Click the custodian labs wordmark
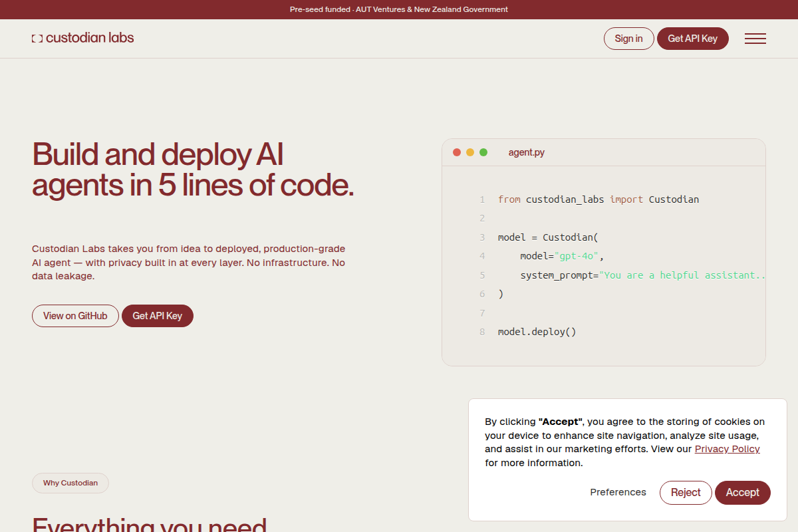Image resolution: width=798 pixels, height=532 pixels. [90, 38]
